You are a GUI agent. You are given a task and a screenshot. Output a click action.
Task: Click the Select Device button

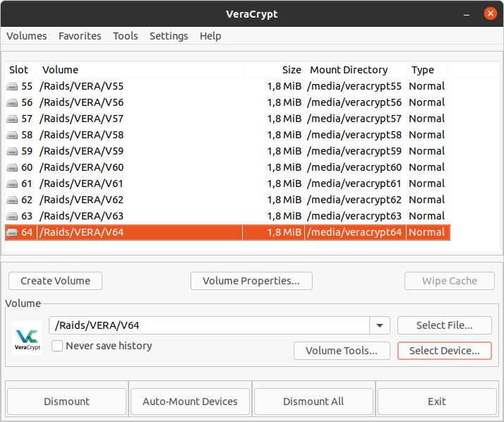pos(445,351)
